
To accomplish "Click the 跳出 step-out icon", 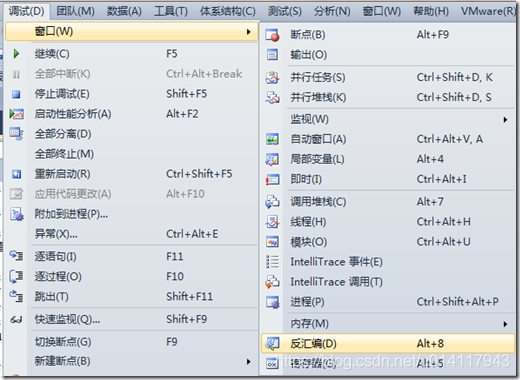I will 16,296.
